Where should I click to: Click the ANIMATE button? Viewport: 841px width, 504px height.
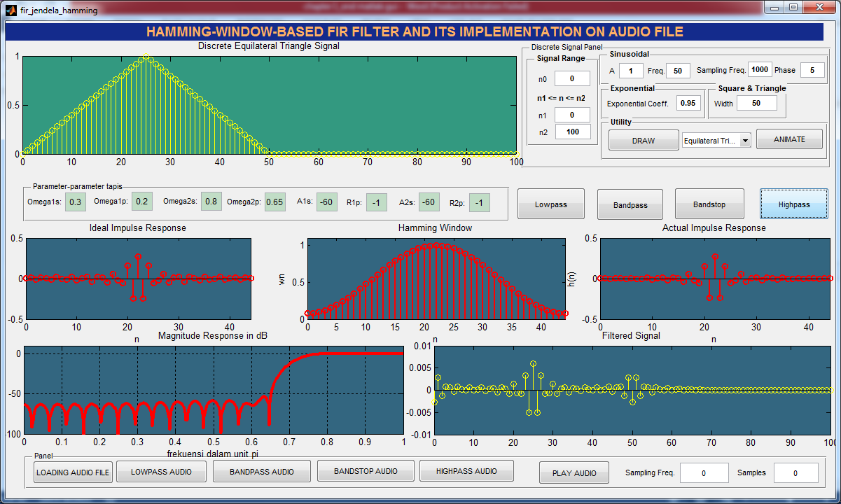(x=789, y=139)
